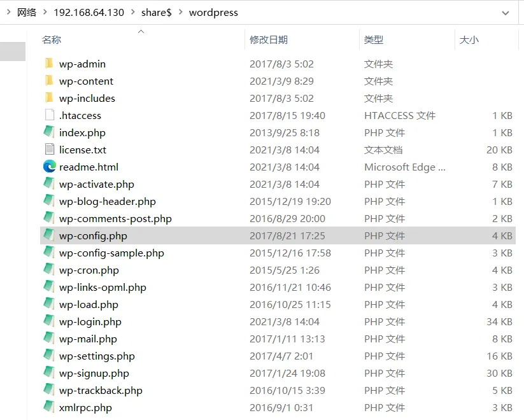Go to share$ in the breadcrumb

157,12
